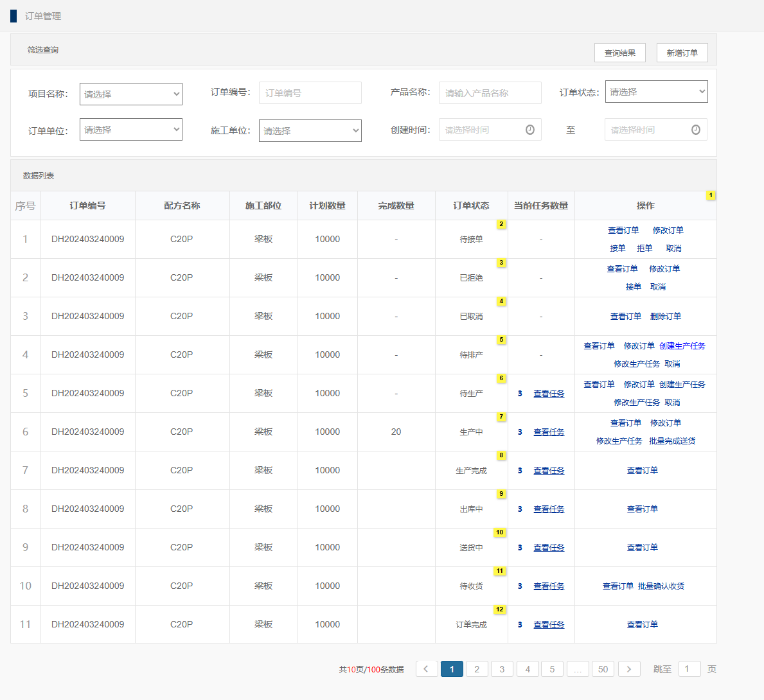Screen dimensions: 764x700
Task: Focus the 订单编号 input field
Action: pyautogui.click(x=310, y=93)
